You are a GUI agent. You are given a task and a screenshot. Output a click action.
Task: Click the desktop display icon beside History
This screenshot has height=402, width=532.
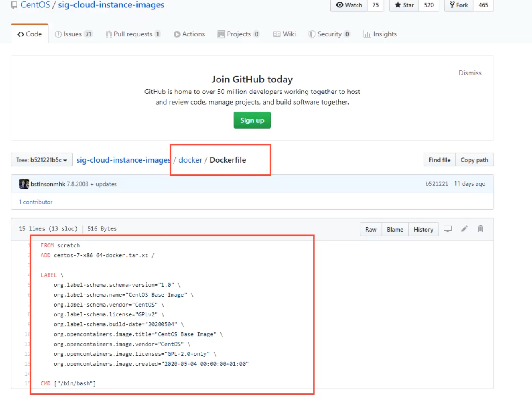tap(448, 229)
